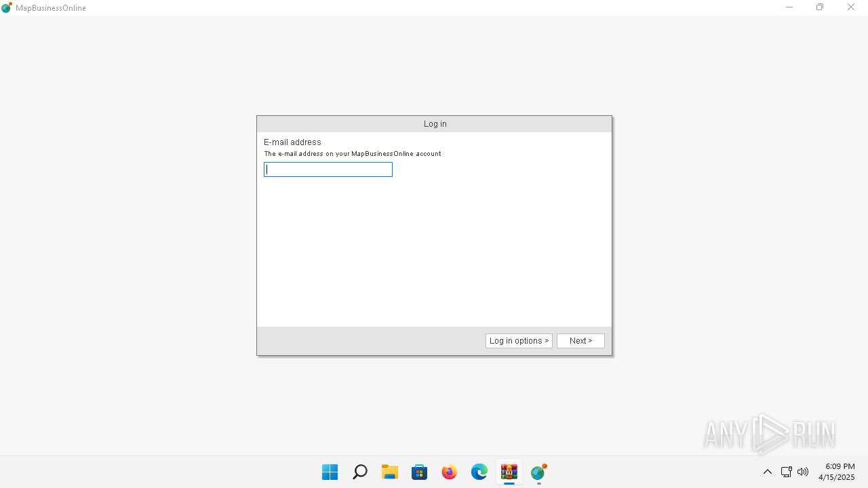Proceed with the Next button
This screenshot has width=868, height=488.
pyautogui.click(x=580, y=341)
